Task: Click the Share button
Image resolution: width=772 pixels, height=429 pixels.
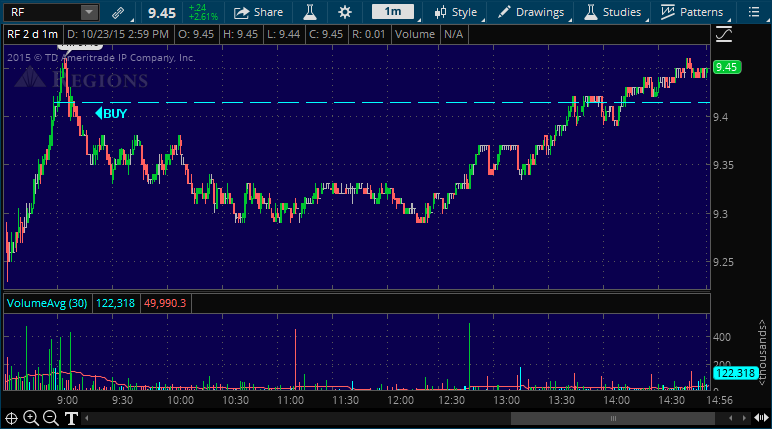Action: click(258, 12)
